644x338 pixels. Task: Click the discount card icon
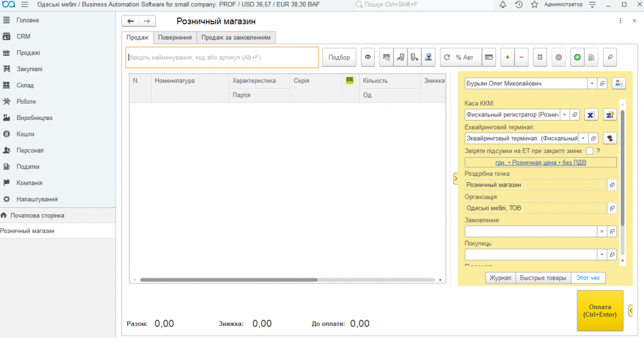[489, 57]
